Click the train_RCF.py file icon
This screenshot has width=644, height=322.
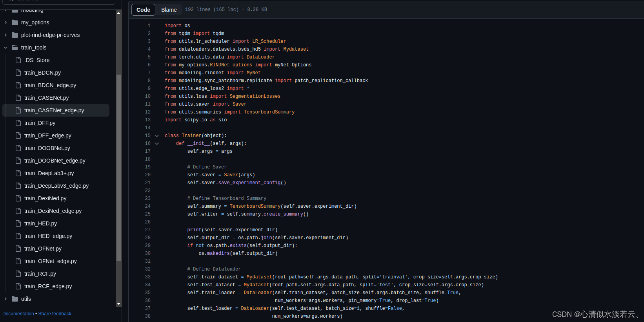(18, 274)
